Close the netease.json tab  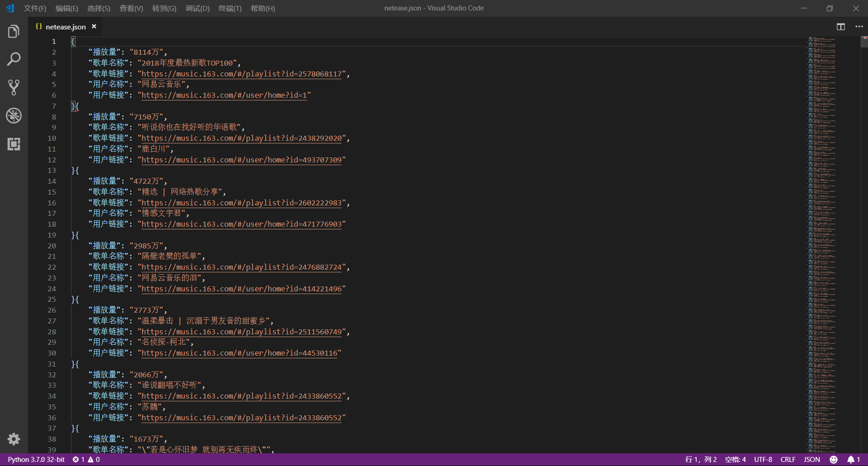94,27
